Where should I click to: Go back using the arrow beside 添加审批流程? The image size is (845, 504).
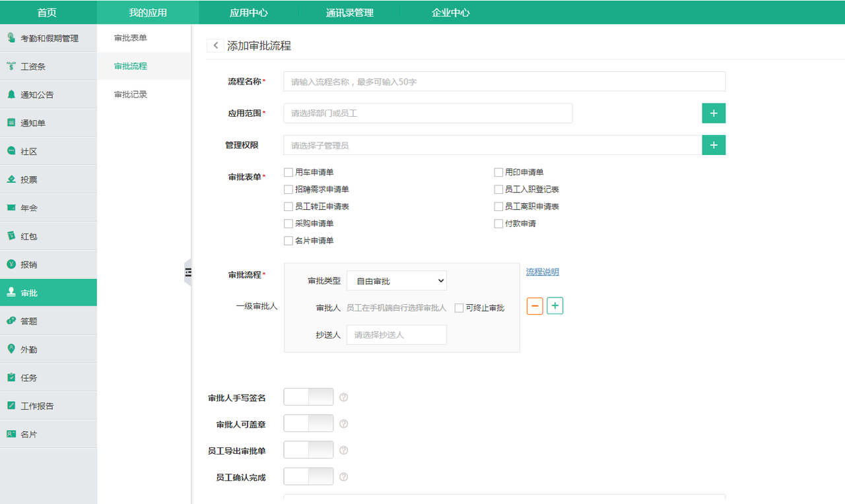(x=215, y=46)
